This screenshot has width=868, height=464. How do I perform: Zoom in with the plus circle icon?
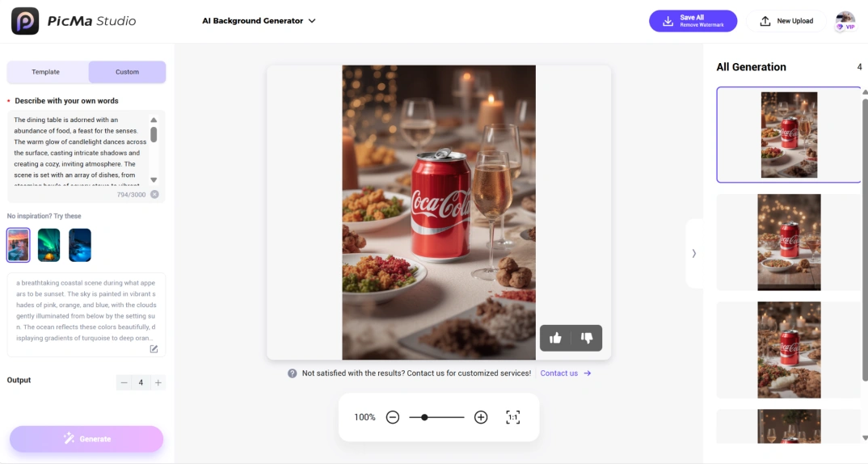481,417
